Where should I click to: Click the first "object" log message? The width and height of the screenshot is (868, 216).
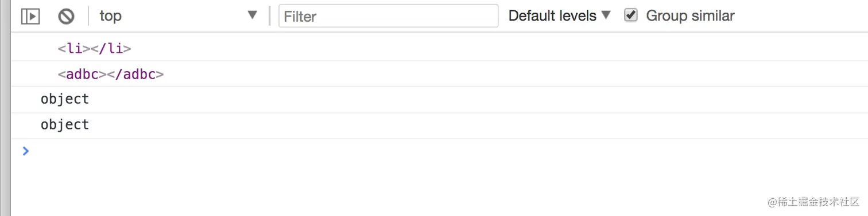pos(65,99)
